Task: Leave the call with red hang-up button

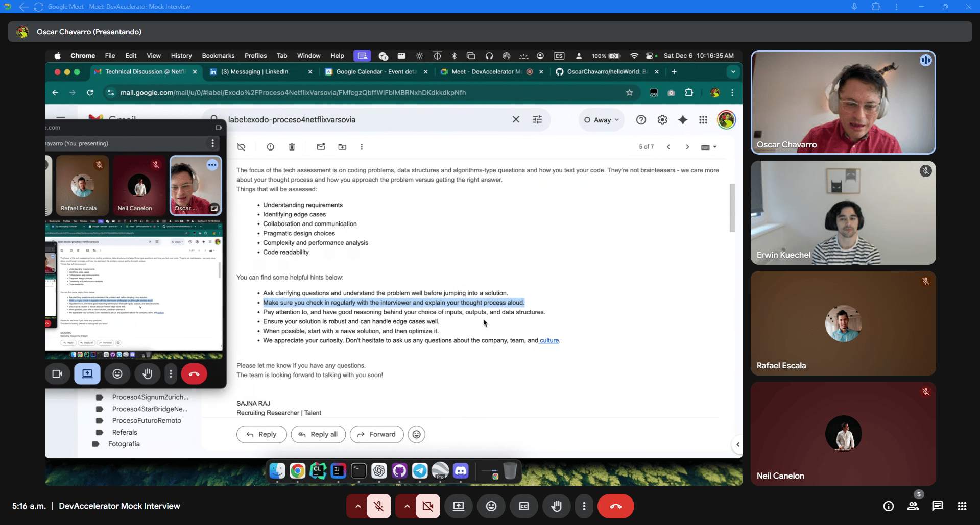Action: pyautogui.click(x=615, y=506)
